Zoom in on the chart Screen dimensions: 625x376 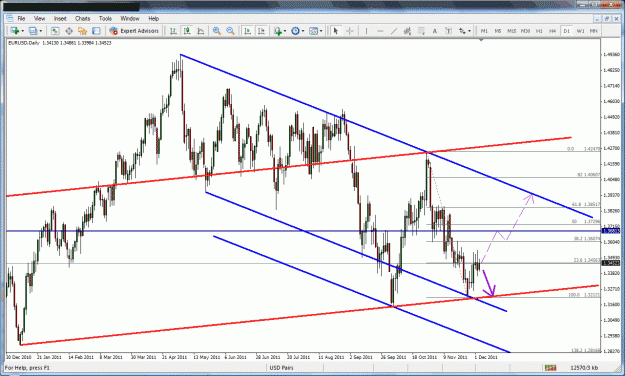click(x=217, y=31)
